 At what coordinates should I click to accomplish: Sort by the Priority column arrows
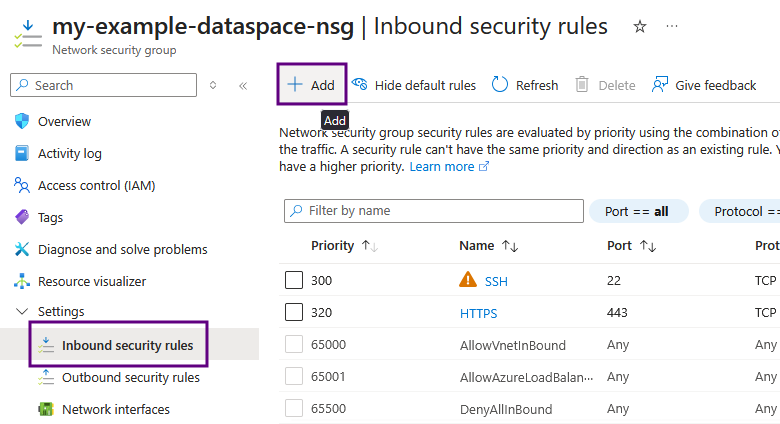[x=370, y=246]
